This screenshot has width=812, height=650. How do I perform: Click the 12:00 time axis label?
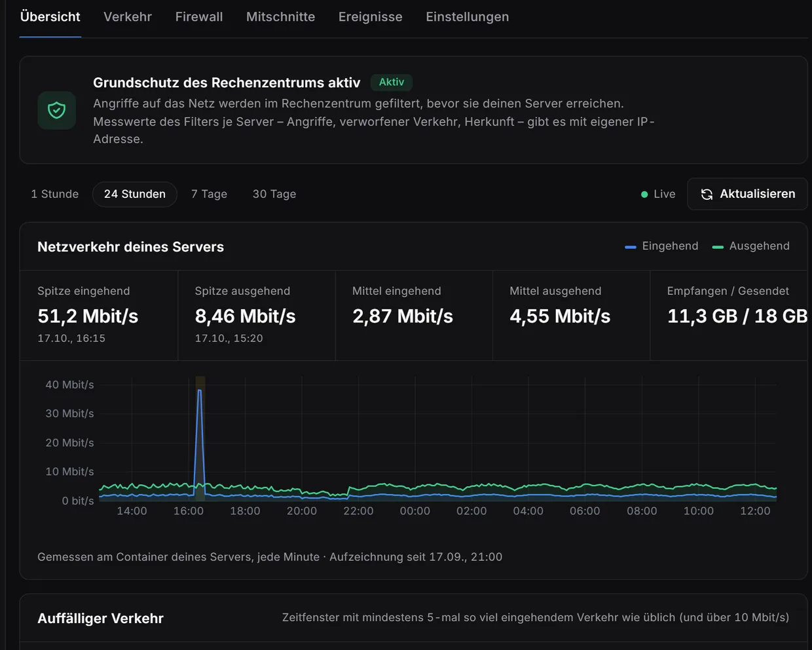(755, 511)
